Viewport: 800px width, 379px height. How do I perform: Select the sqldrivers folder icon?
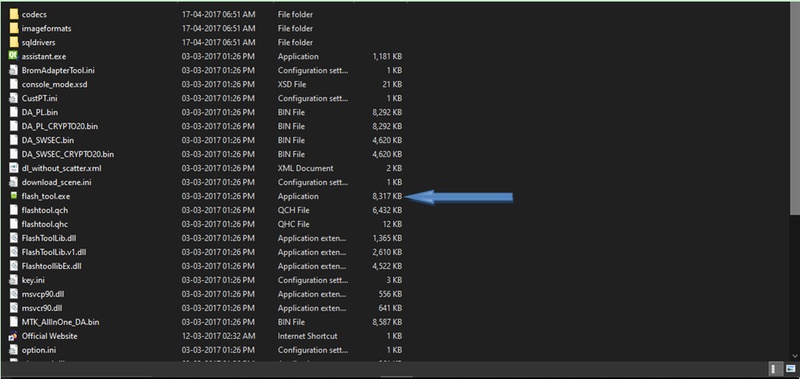[x=14, y=42]
